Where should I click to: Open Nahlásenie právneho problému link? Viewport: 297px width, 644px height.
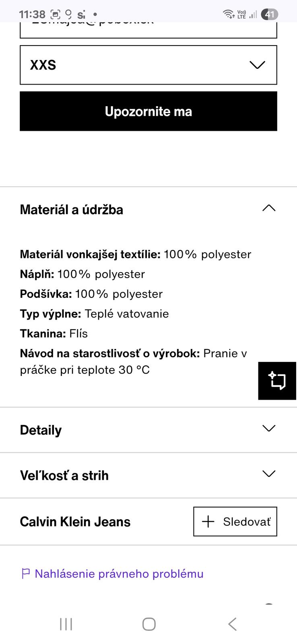[x=119, y=574]
